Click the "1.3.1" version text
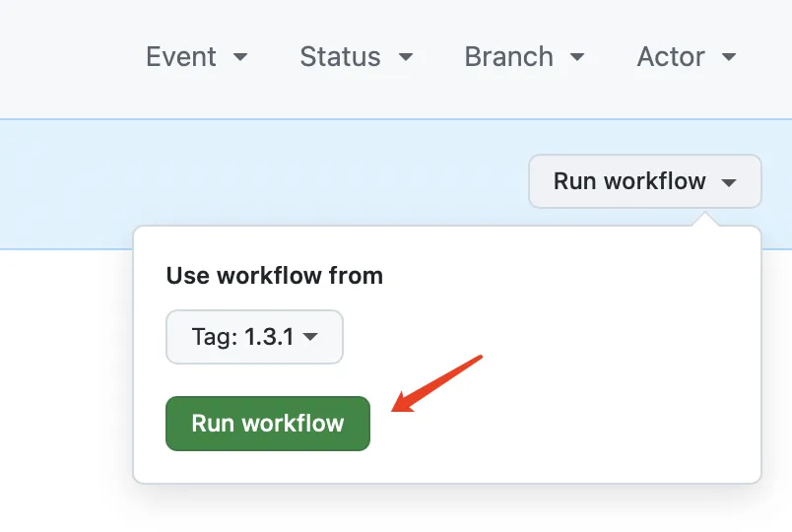Viewport: 792px width, 532px height. pyautogui.click(x=270, y=337)
